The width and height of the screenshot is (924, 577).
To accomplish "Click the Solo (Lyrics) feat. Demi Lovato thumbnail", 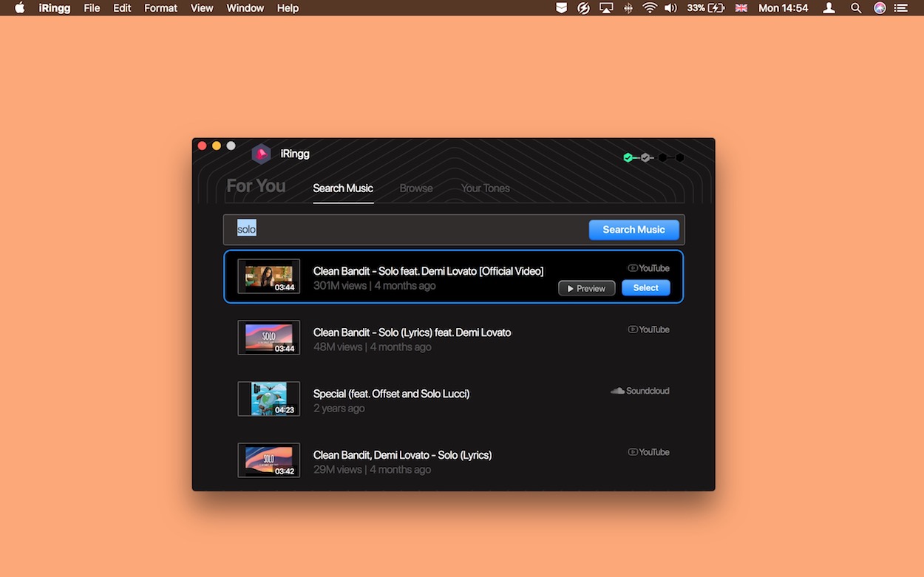I will [269, 338].
